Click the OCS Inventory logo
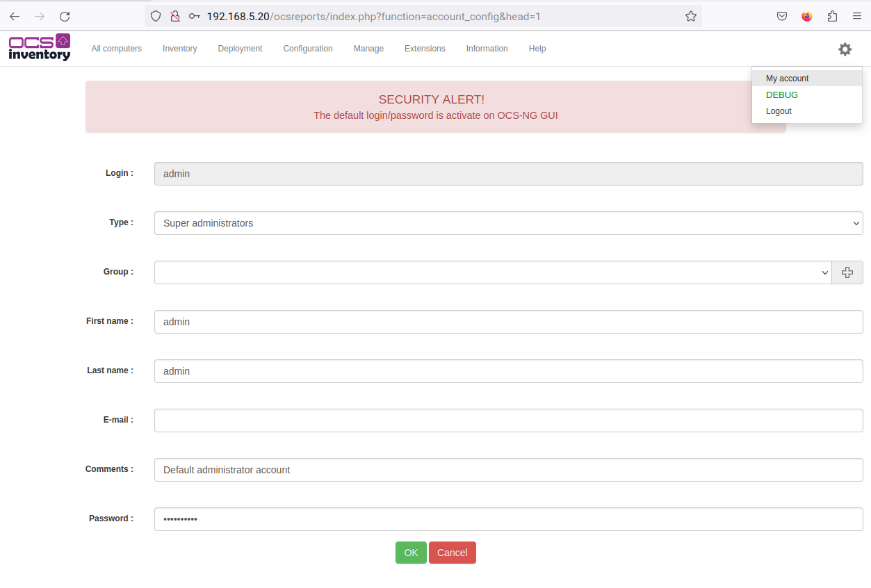This screenshot has height=588, width=871. pos(40,47)
